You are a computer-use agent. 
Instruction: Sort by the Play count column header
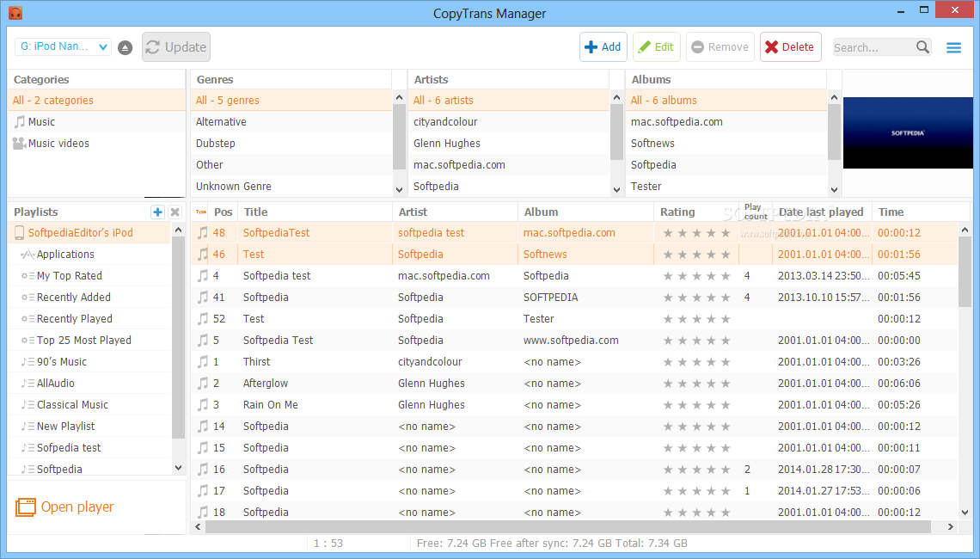point(756,212)
